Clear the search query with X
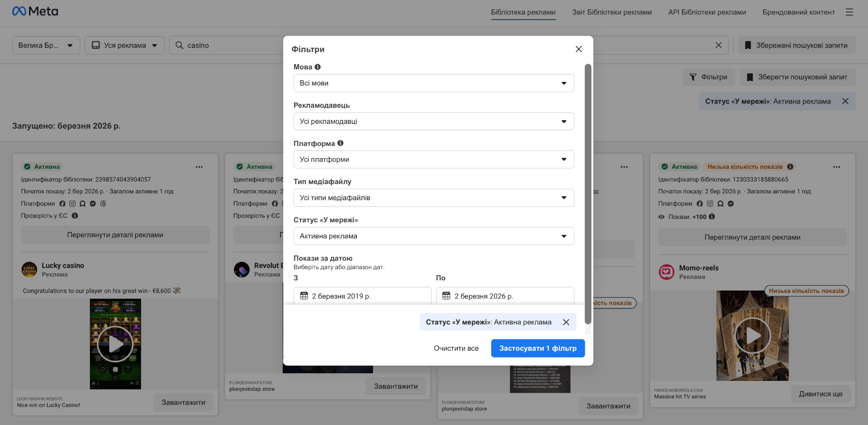 click(x=718, y=45)
